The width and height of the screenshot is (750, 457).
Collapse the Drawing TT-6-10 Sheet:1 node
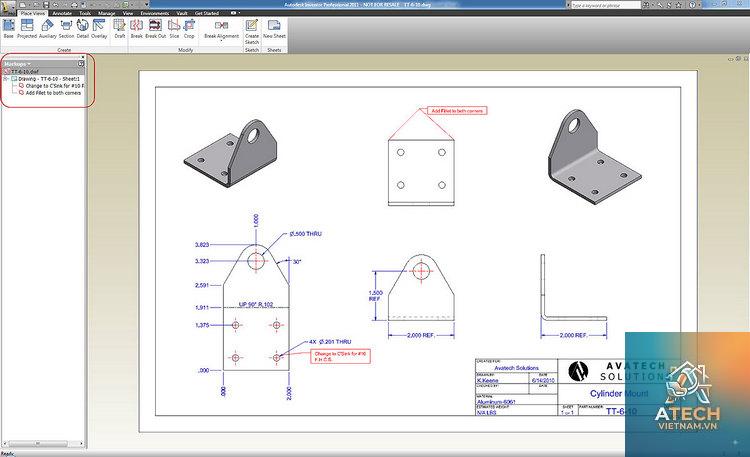pyautogui.click(x=6, y=78)
